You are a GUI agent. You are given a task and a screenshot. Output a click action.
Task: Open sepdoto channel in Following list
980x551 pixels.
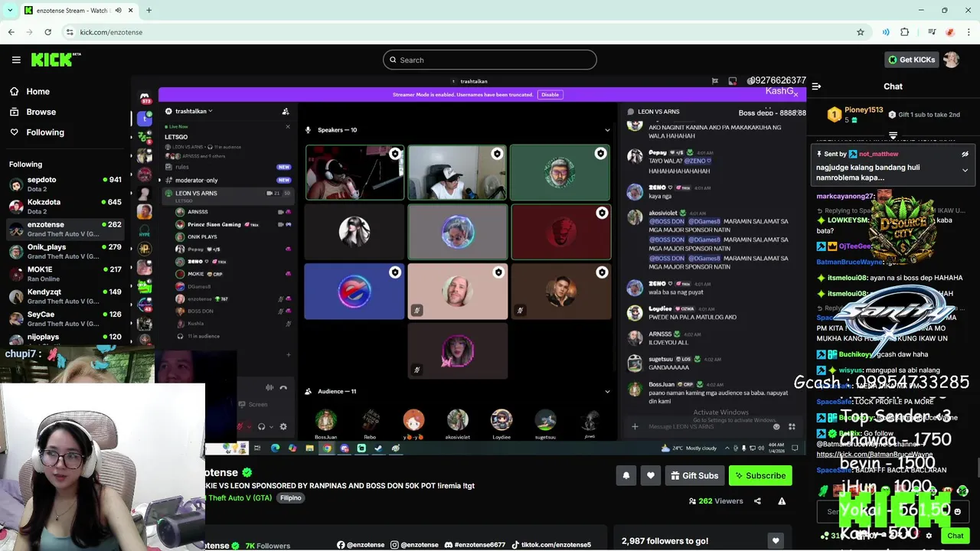click(x=65, y=184)
